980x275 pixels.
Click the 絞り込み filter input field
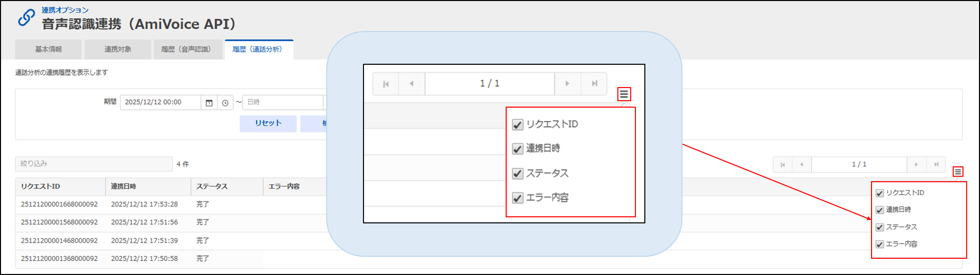[93, 164]
